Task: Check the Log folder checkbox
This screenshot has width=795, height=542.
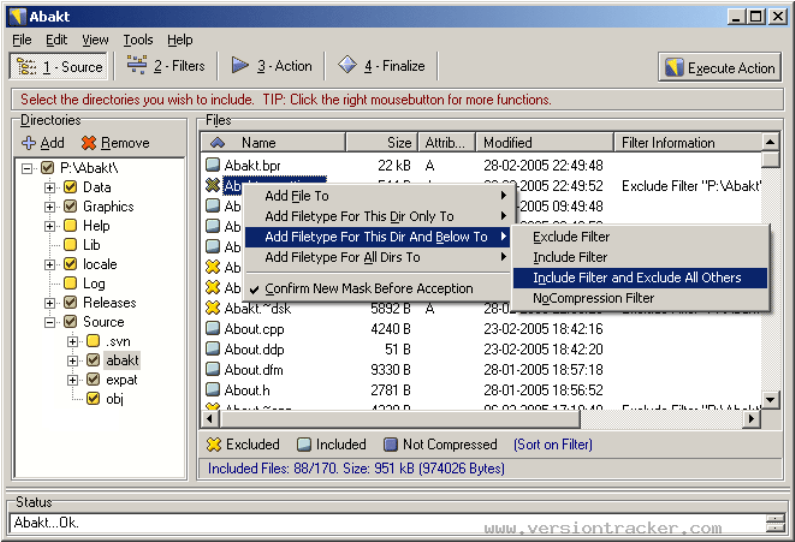Action: pyautogui.click(x=70, y=283)
